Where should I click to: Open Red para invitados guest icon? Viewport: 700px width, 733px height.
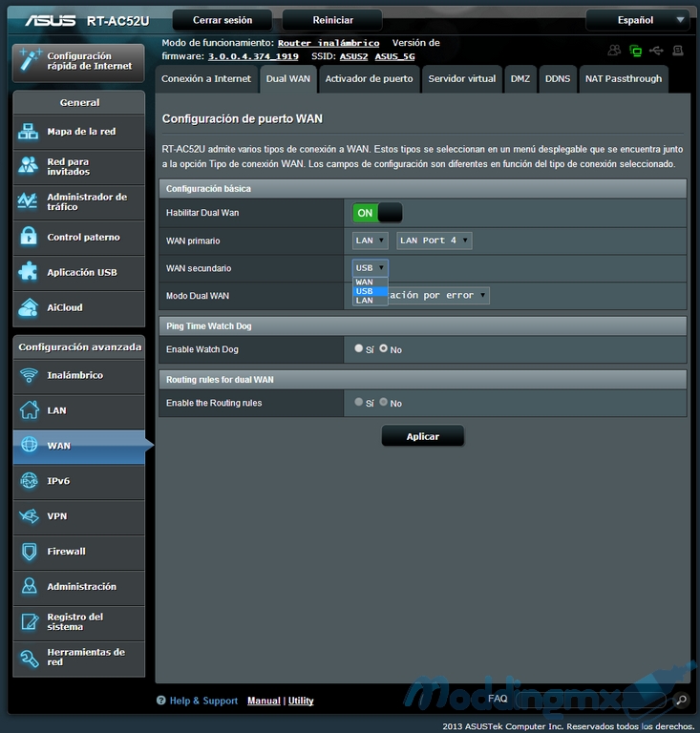click(x=29, y=166)
